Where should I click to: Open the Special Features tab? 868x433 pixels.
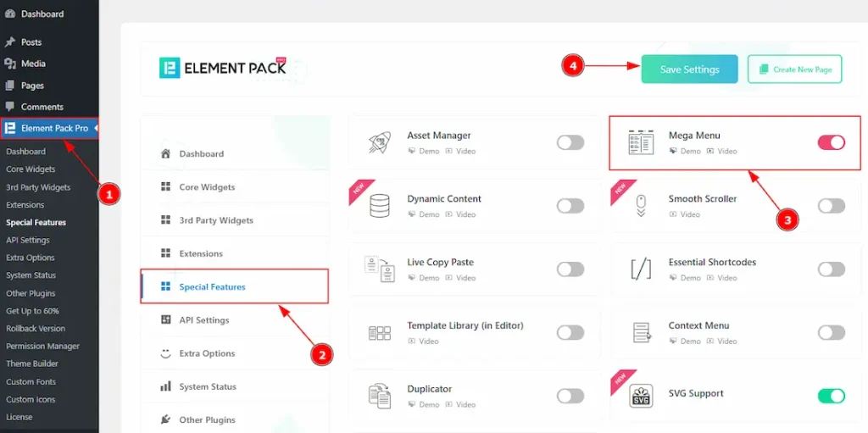[212, 287]
